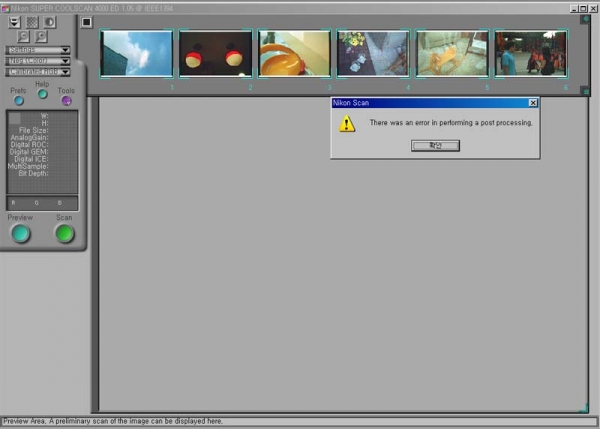Image resolution: width=600 pixels, height=429 pixels.
Task: Open Help with the teal round button
Action: [42, 93]
